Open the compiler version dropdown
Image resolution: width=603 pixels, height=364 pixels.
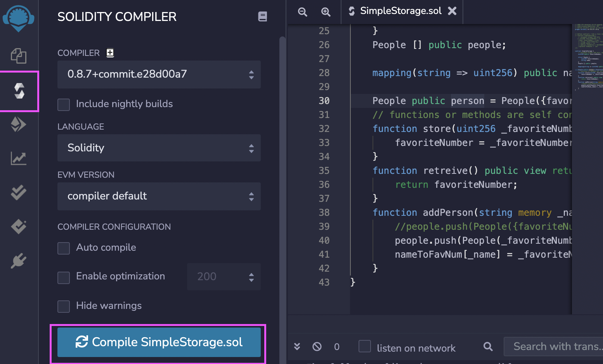[x=159, y=75]
